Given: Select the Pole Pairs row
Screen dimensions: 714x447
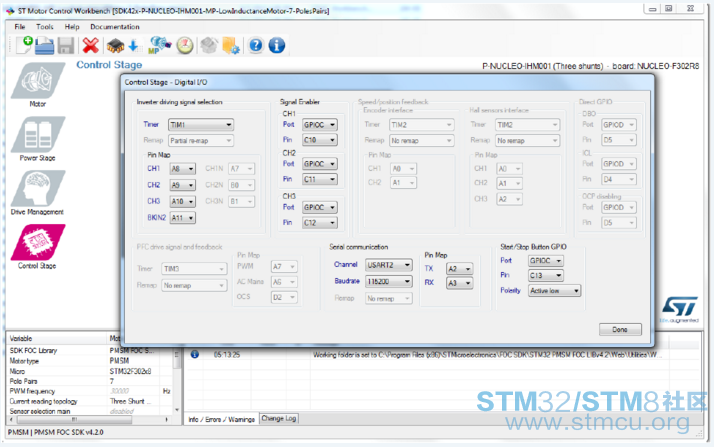Looking at the screenshot, I should 90,381.
